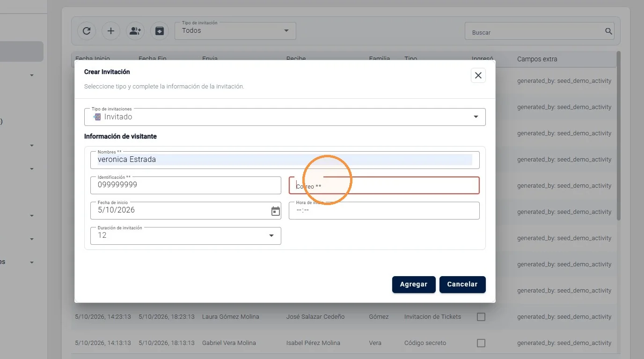Screen dimensions: 644x359
Task: Open the Tipo de invitación Todos dropdown
Action: 235,31
